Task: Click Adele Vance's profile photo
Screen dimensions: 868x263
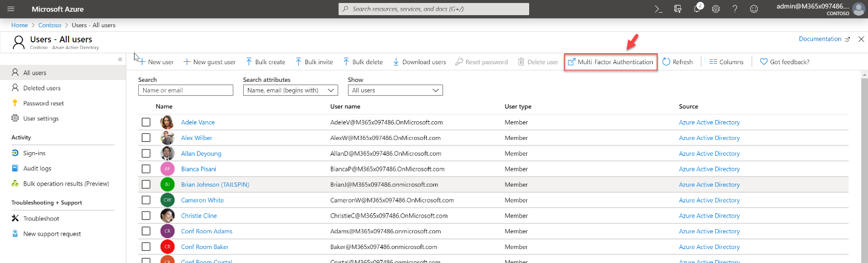Action: click(167, 122)
